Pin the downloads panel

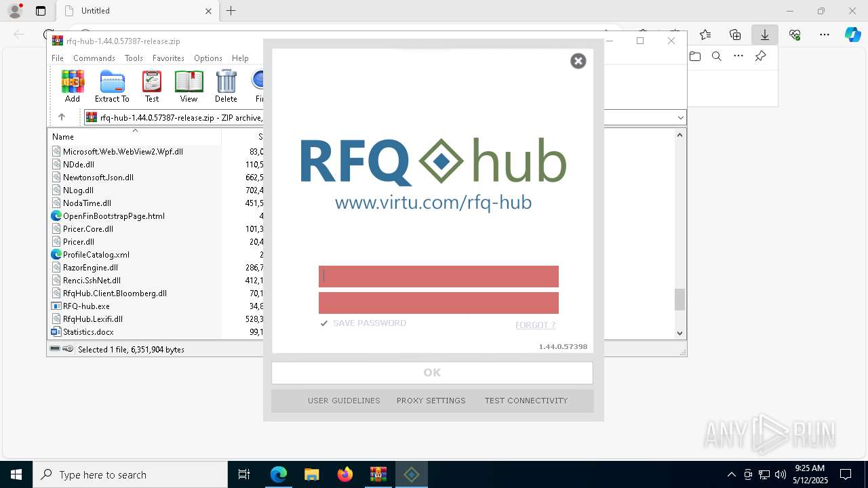(x=760, y=56)
